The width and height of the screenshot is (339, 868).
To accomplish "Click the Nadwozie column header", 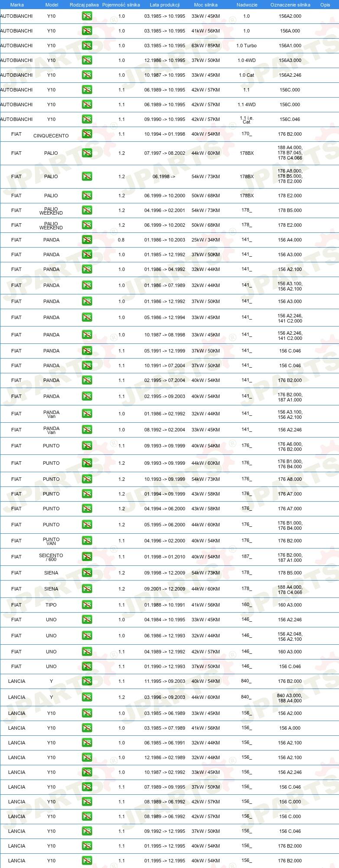I will (x=247, y=5).
